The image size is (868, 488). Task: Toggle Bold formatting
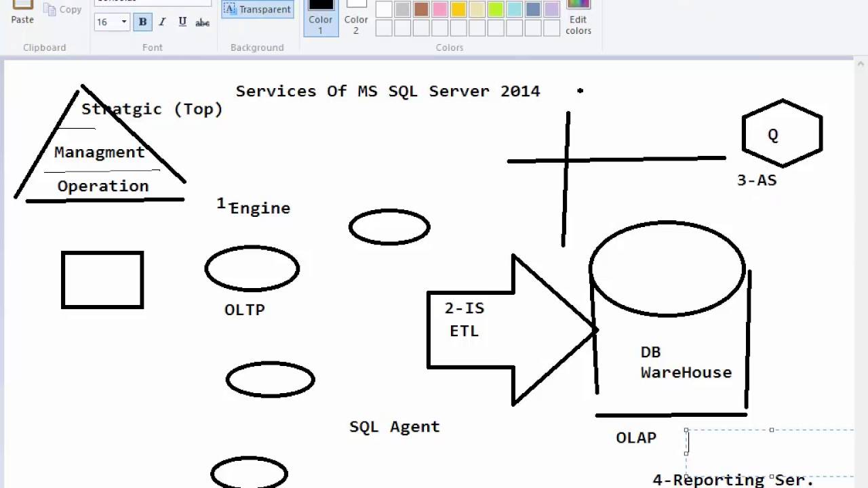click(x=142, y=22)
